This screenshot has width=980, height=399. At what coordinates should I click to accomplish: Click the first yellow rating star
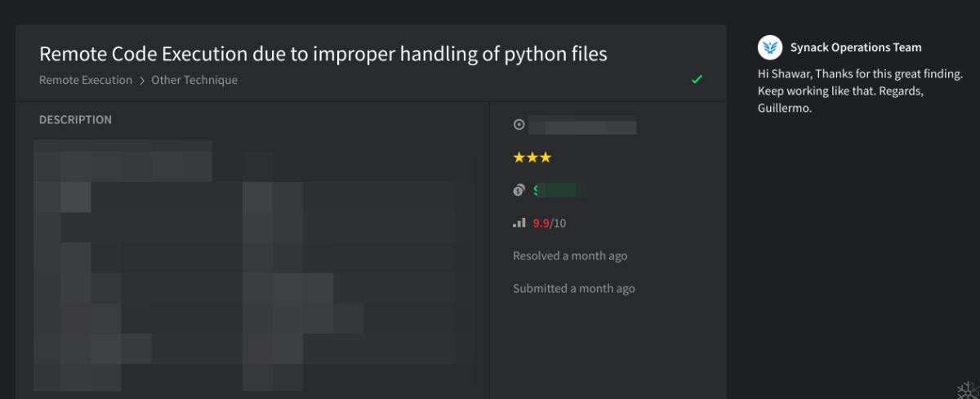(519, 157)
